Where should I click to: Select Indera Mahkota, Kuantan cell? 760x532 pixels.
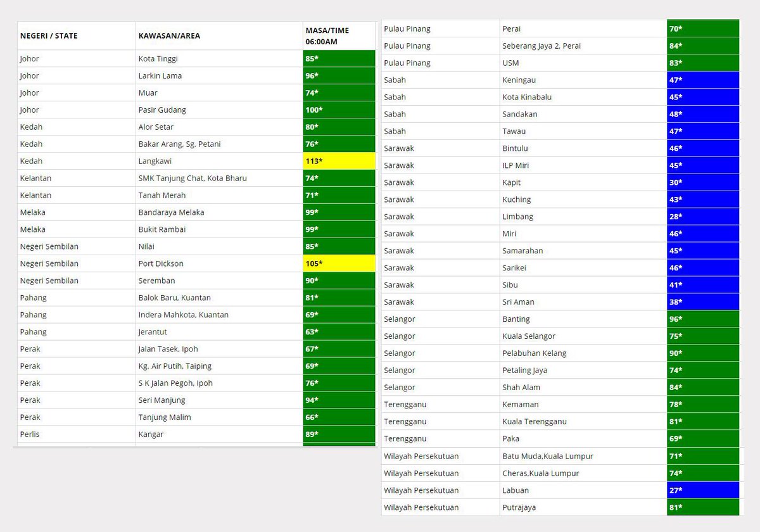point(219,315)
